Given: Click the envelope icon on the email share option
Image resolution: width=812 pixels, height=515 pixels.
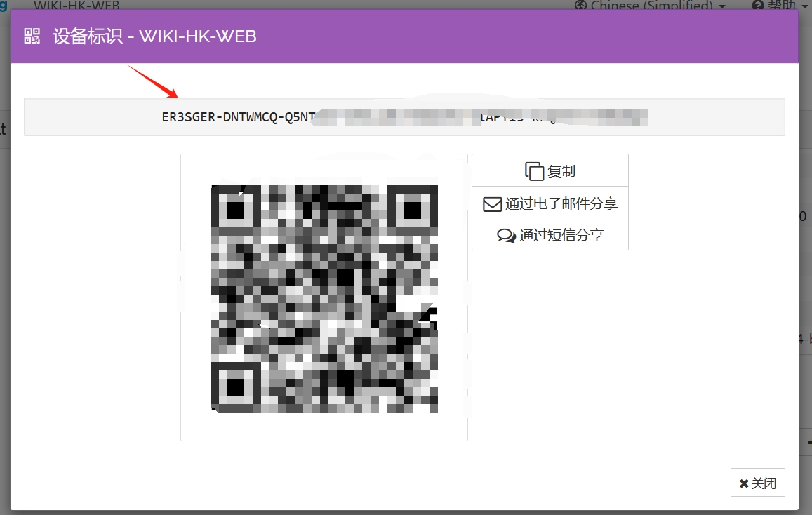Looking at the screenshot, I should tap(491, 203).
